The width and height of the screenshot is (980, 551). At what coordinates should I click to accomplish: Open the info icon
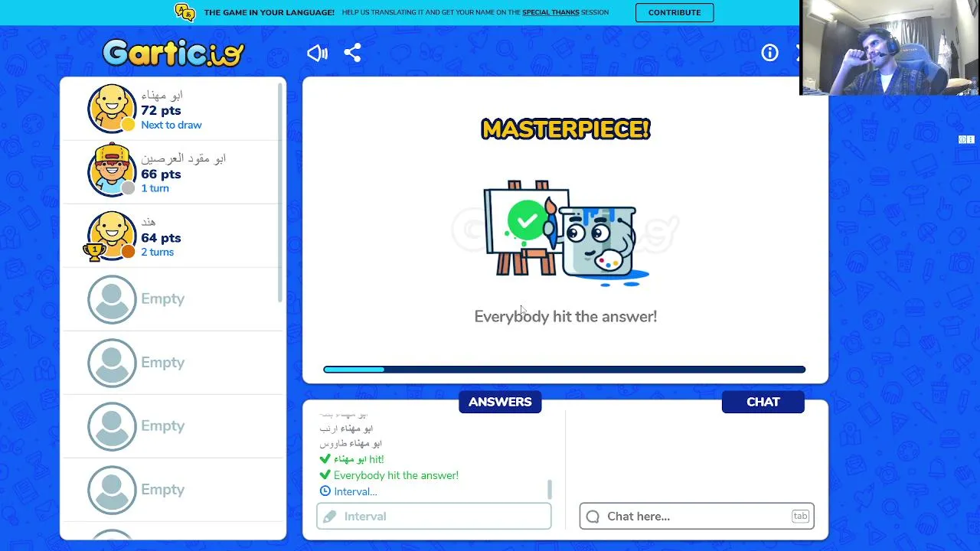(x=769, y=53)
